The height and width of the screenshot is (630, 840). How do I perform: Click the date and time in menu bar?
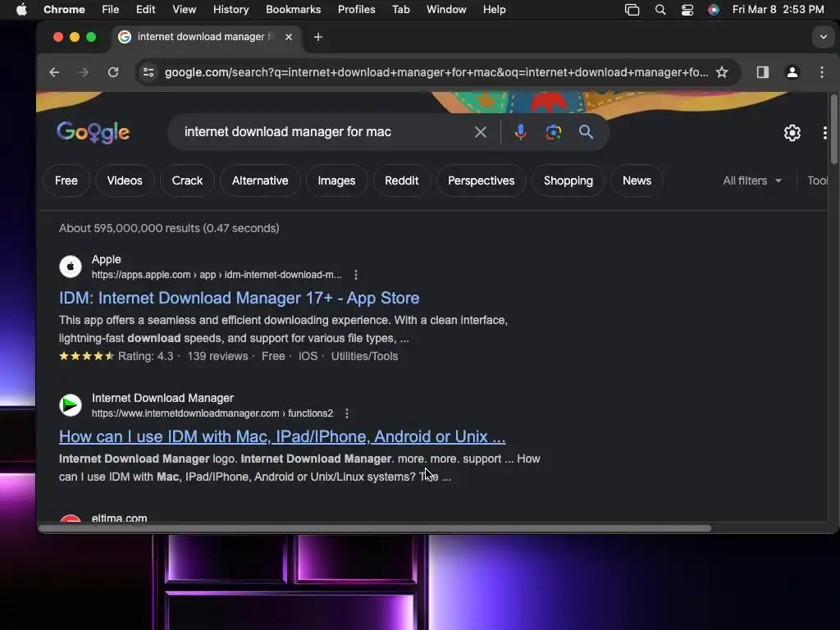click(778, 10)
